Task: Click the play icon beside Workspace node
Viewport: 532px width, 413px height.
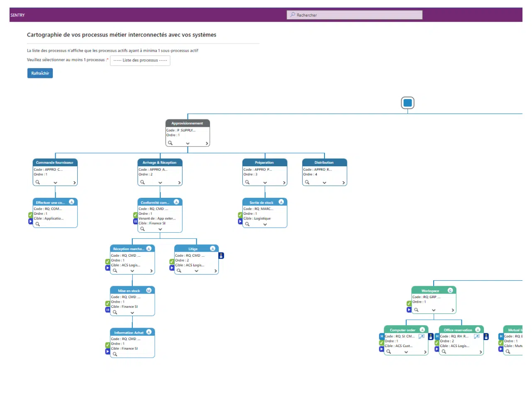Action: click(x=409, y=310)
